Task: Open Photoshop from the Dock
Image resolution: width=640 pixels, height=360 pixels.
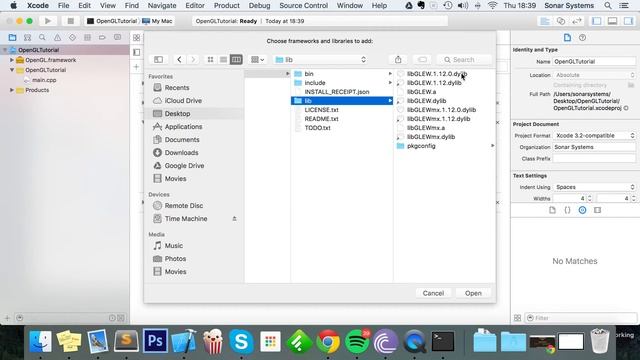Action: [x=155, y=340]
